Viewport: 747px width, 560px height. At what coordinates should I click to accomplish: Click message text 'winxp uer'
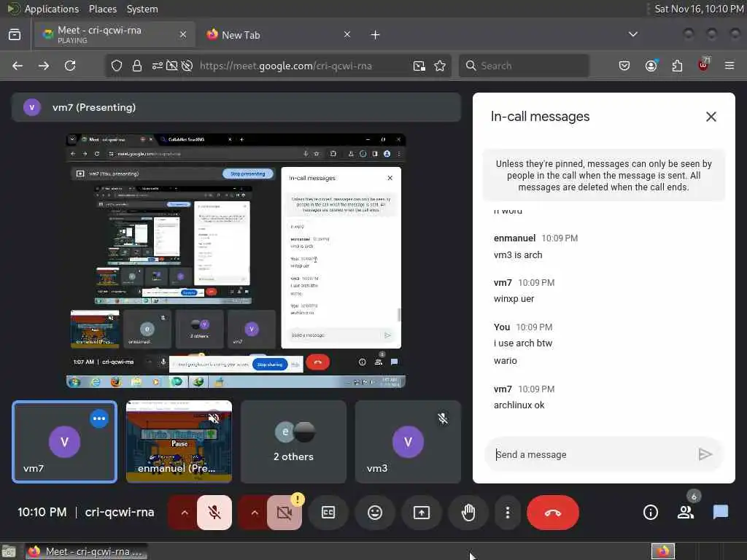tap(514, 298)
